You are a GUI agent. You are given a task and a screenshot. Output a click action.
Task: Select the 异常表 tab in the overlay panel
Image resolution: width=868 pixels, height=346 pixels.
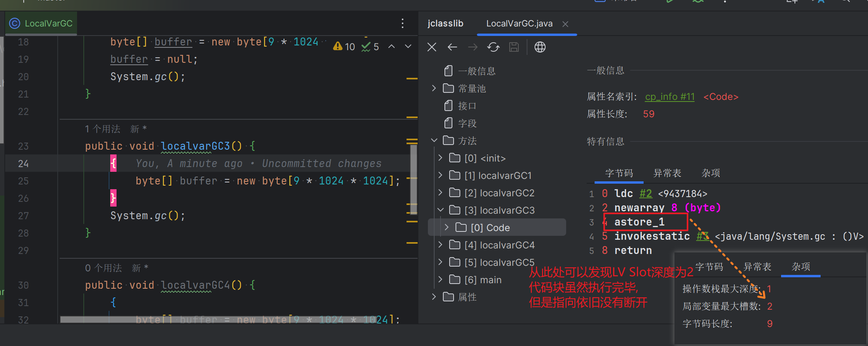(757, 267)
